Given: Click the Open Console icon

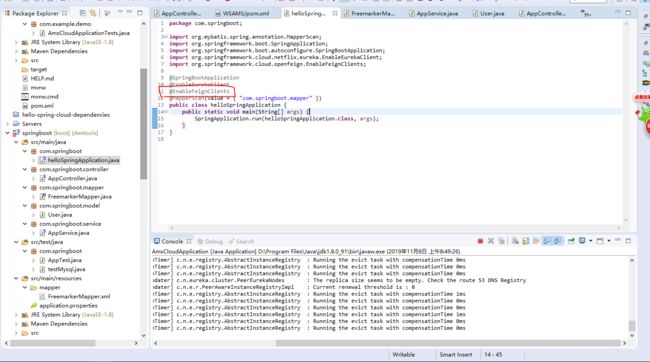Looking at the screenshot, I should pos(600,241).
